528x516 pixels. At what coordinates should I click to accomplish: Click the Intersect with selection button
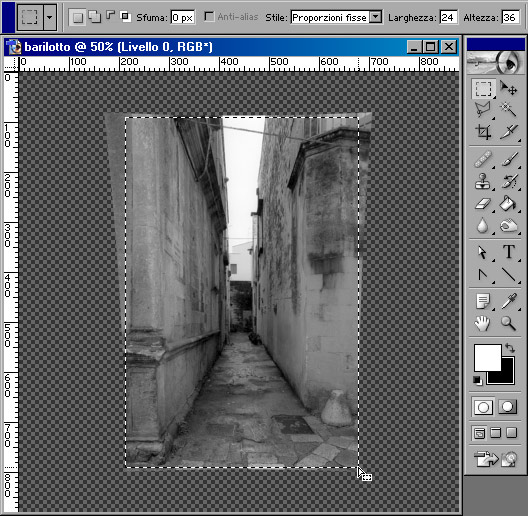click(x=125, y=16)
